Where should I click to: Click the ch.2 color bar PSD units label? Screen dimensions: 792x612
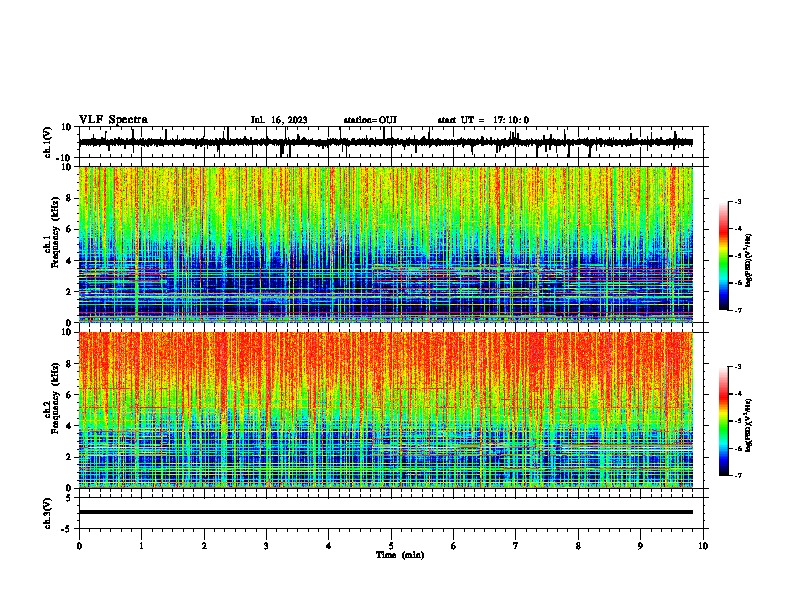pos(749,425)
